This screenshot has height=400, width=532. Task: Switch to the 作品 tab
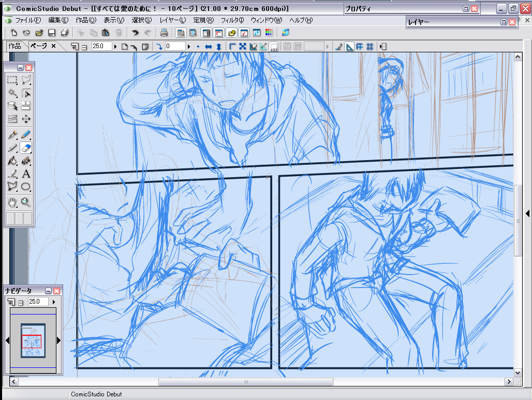tap(14, 46)
